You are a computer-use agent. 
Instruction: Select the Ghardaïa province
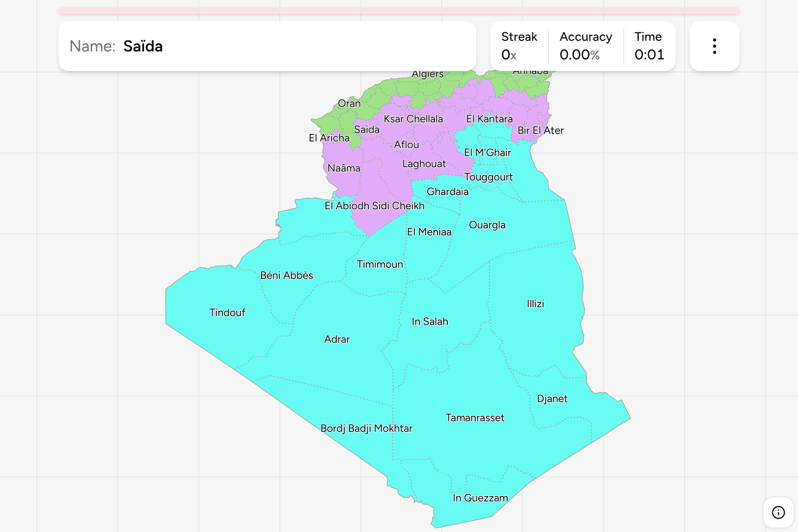447,192
